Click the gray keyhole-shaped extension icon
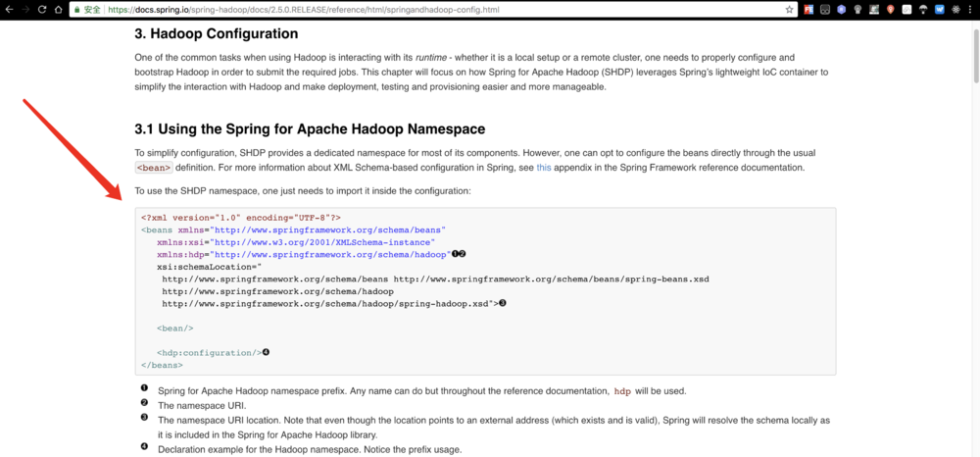980x457 pixels. pyautogui.click(x=858, y=9)
